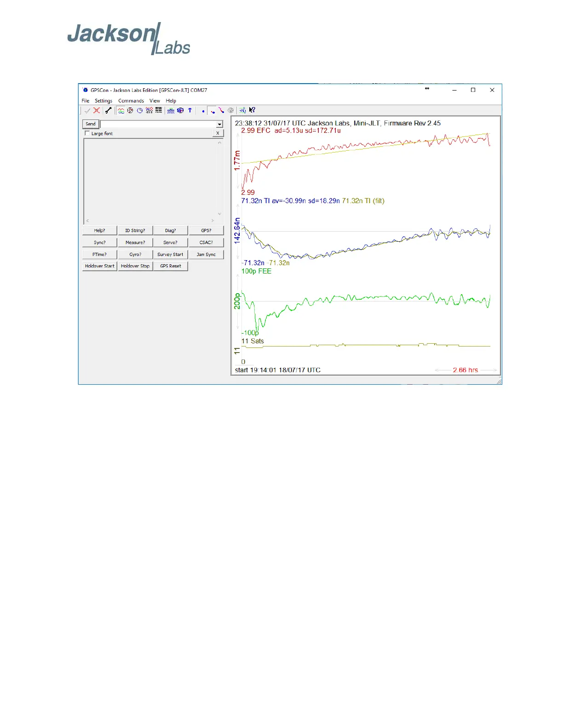The width and height of the screenshot is (563, 728).
Task: Click the '2.66 hrs' time span label
Action: click(x=465, y=370)
